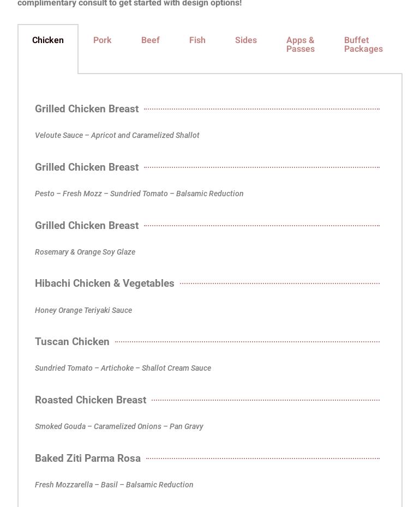
Task: Switch to the Pork tab
Action: 102,40
